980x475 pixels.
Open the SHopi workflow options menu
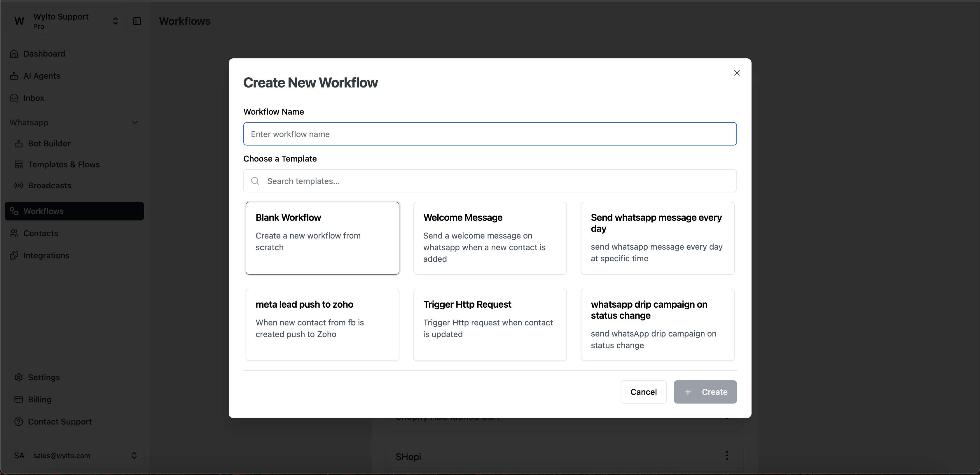click(727, 455)
